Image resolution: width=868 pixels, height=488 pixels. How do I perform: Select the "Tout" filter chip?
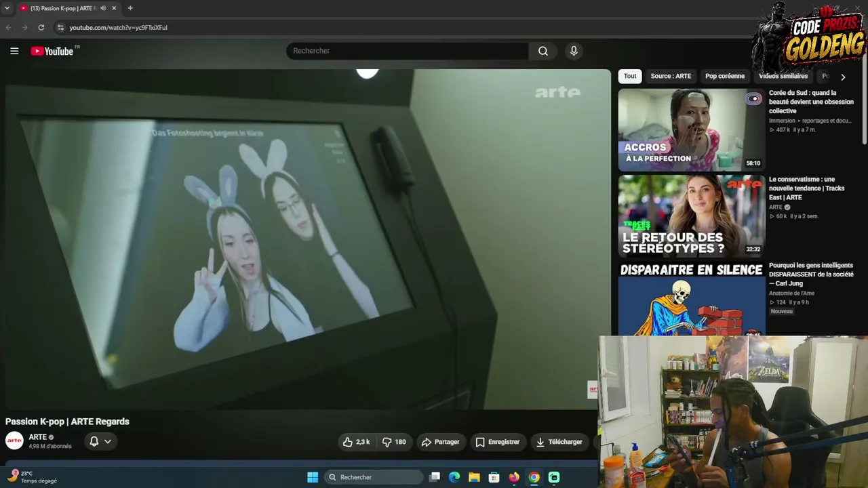[x=630, y=76]
